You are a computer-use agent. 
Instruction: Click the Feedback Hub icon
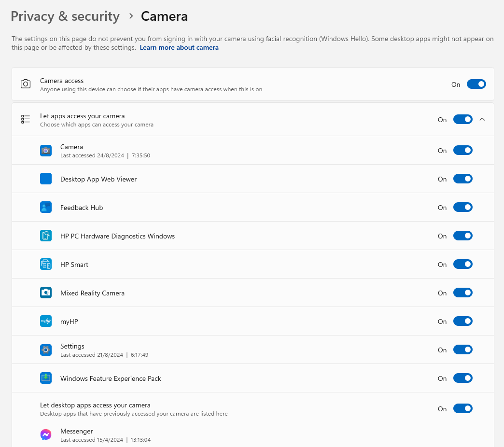tap(46, 207)
